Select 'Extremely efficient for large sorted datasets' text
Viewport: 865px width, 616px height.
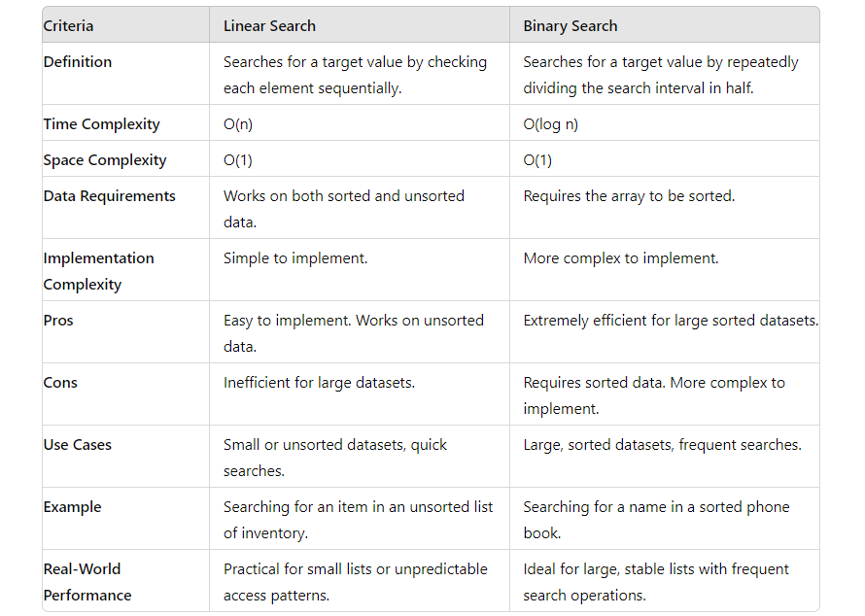671,321
